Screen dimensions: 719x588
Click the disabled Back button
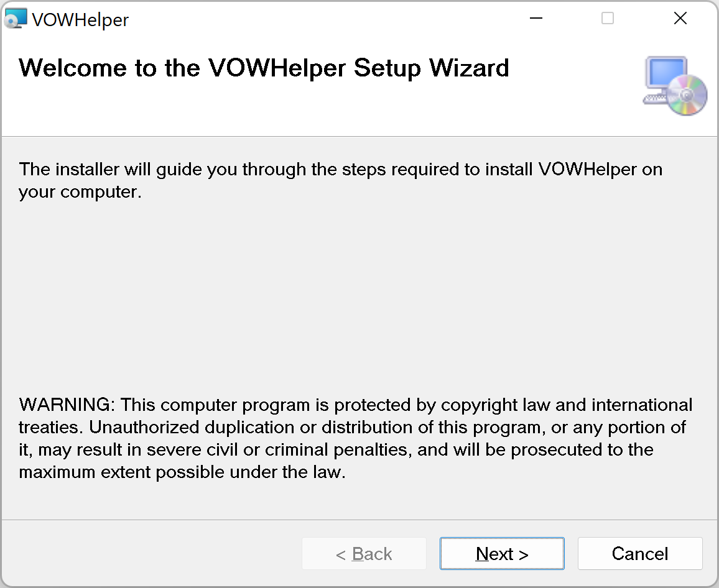coord(364,554)
